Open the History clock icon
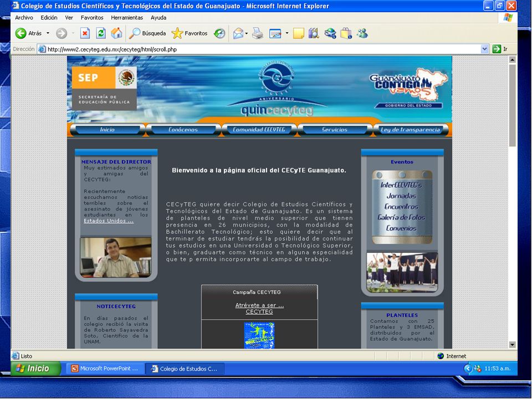532x399 pixels. [x=219, y=33]
